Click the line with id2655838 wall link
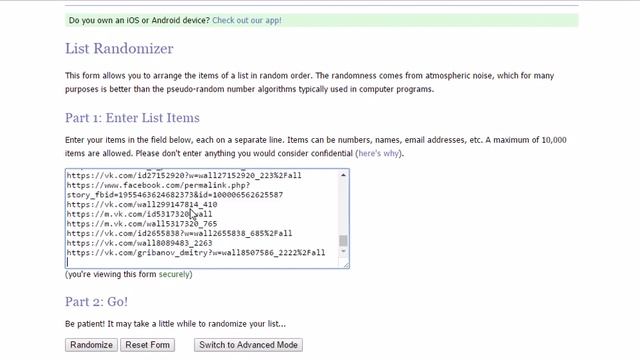640x360 pixels. [179, 233]
